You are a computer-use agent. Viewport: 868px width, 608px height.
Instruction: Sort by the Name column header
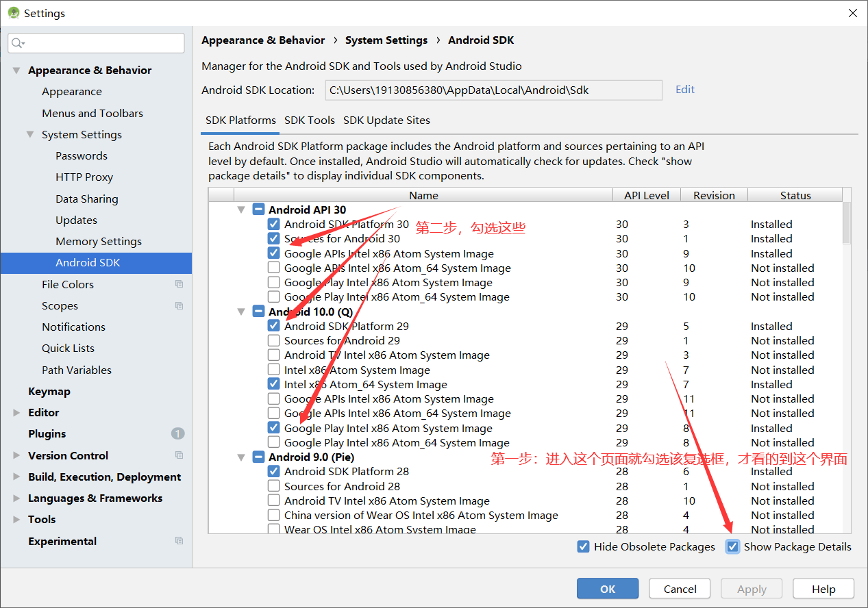tap(423, 195)
